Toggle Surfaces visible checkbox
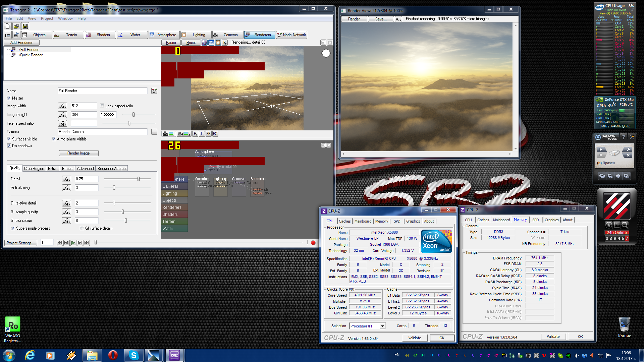Image resolution: width=644 pixels, height=362 pixels. [x=9, y=139]
